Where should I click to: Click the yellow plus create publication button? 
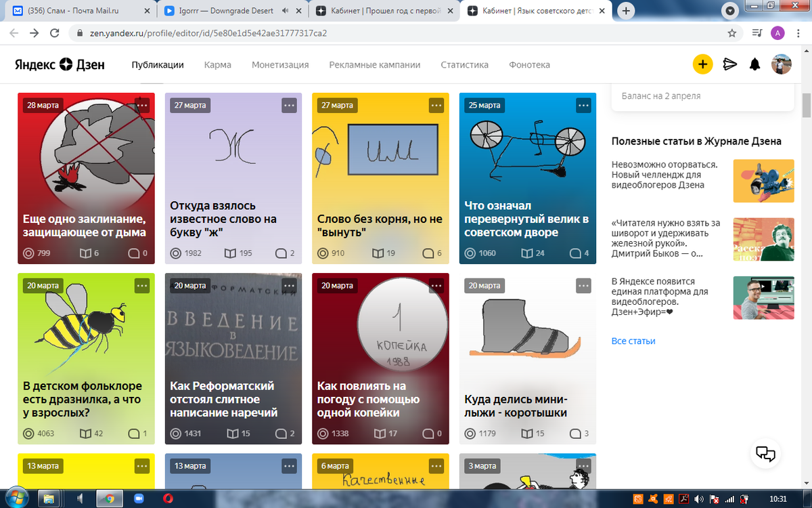[x=702, y=64]
